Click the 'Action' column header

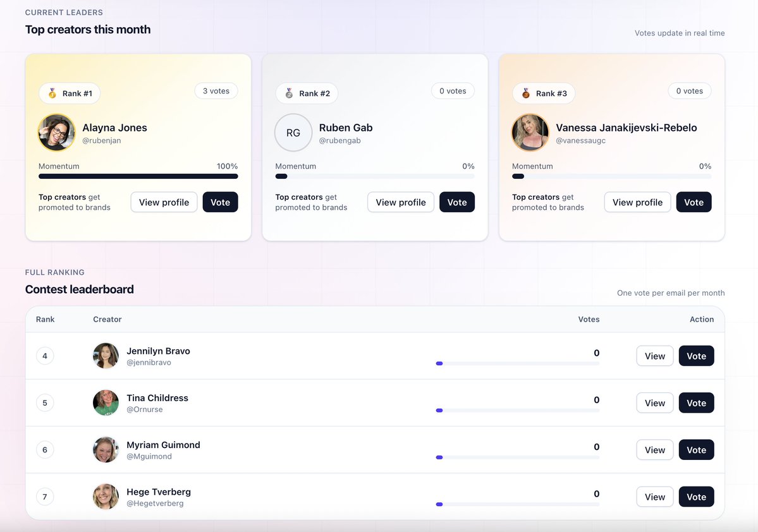(702, 320)
